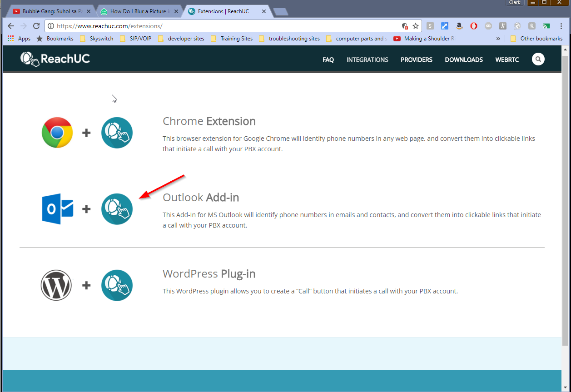Click the Outlook Add-in heading link
The image size is (571, 392).
[x=201, y=198]
